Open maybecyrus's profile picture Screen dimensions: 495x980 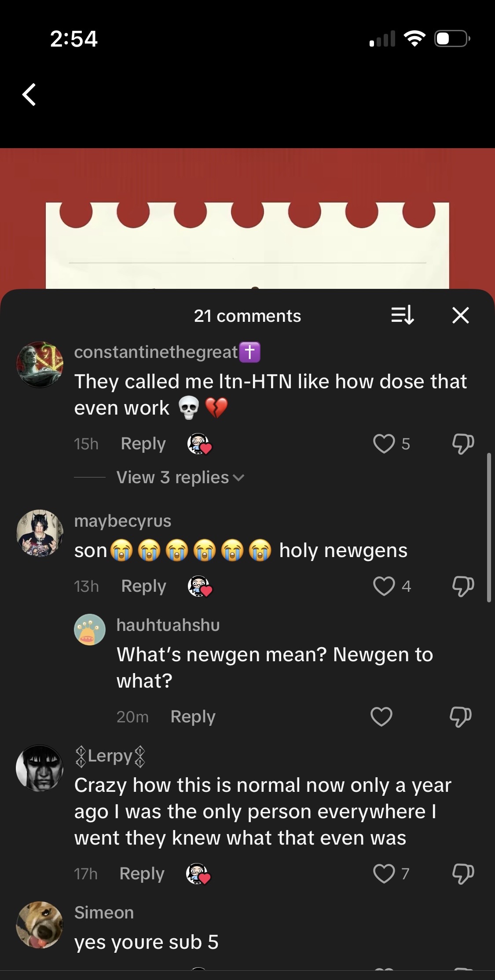click(x=40, y=533)
